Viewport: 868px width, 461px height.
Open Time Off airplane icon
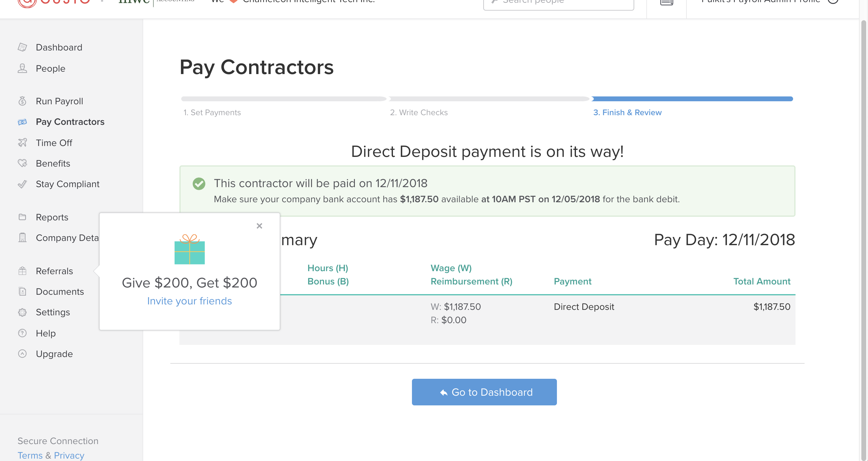coord(22,143)
